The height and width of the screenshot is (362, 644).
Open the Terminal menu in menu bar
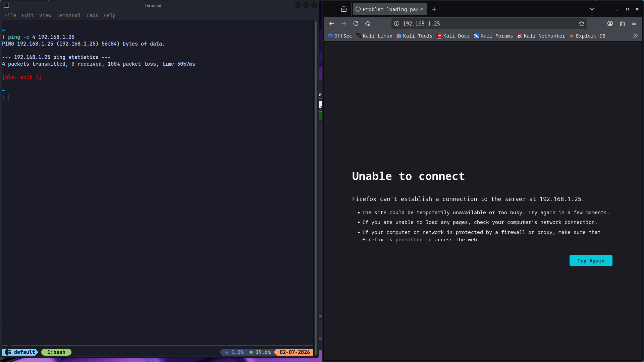[69, 15]
